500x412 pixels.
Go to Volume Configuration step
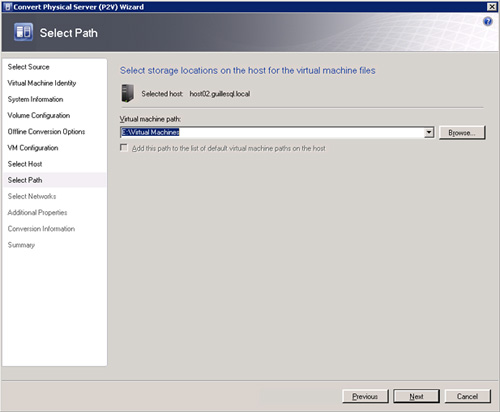(x=39, y=115)
